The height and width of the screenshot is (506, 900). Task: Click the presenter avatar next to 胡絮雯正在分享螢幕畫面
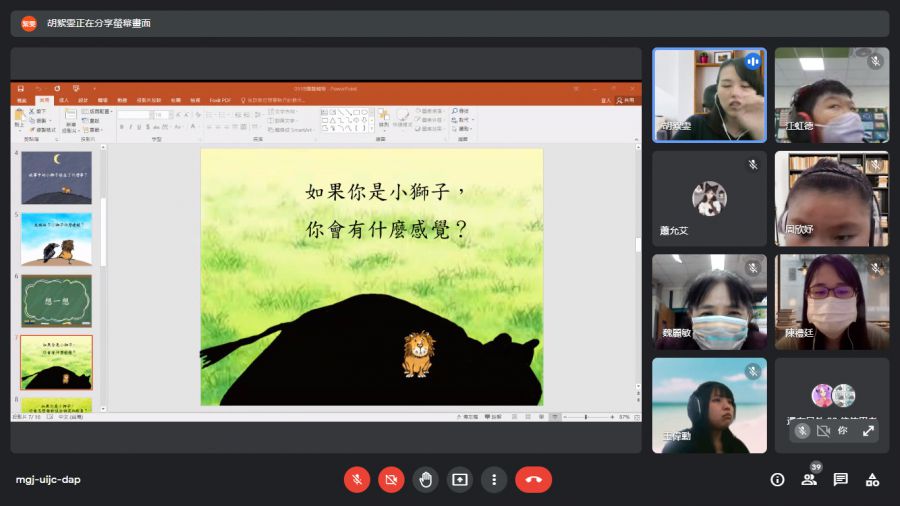(x=29, y=24)
